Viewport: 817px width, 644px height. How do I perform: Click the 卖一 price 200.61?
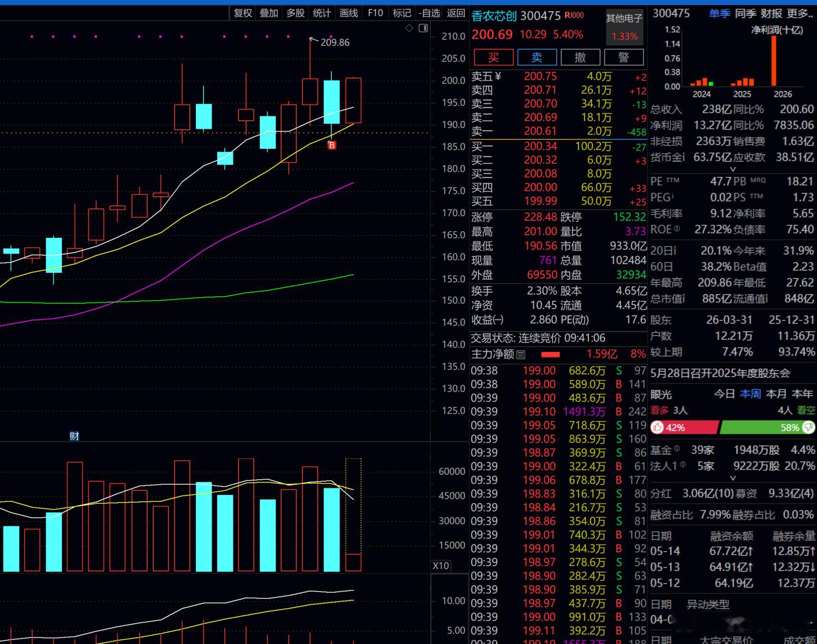(540, 131)
